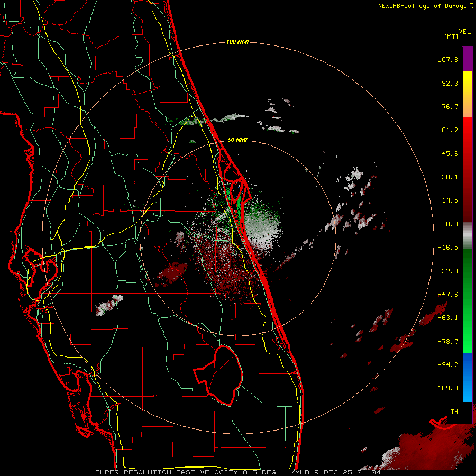Pick the -16.5 velocity label
The image size is (476, 476).
point(448,248)
